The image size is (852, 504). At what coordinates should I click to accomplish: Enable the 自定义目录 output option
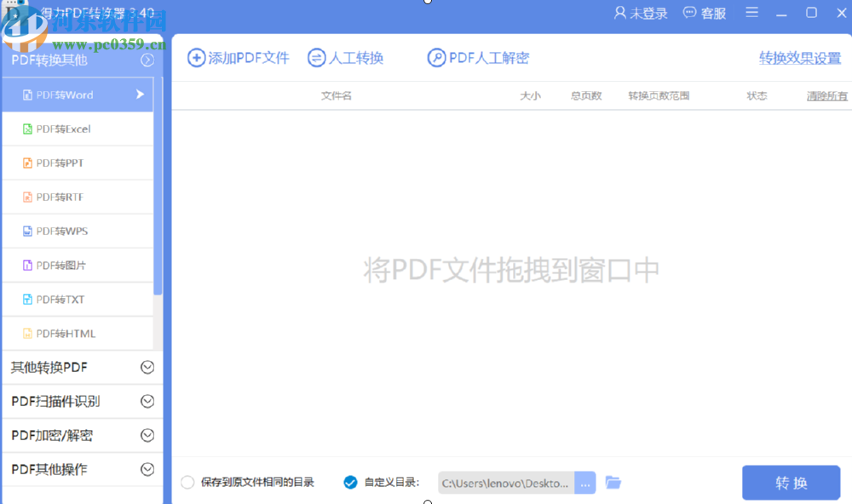pos(350,482)
